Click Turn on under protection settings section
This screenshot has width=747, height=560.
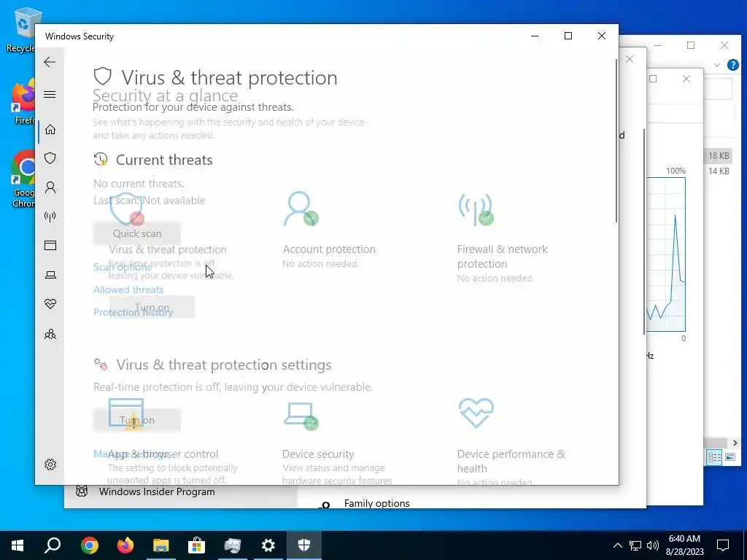coord(136,420)
